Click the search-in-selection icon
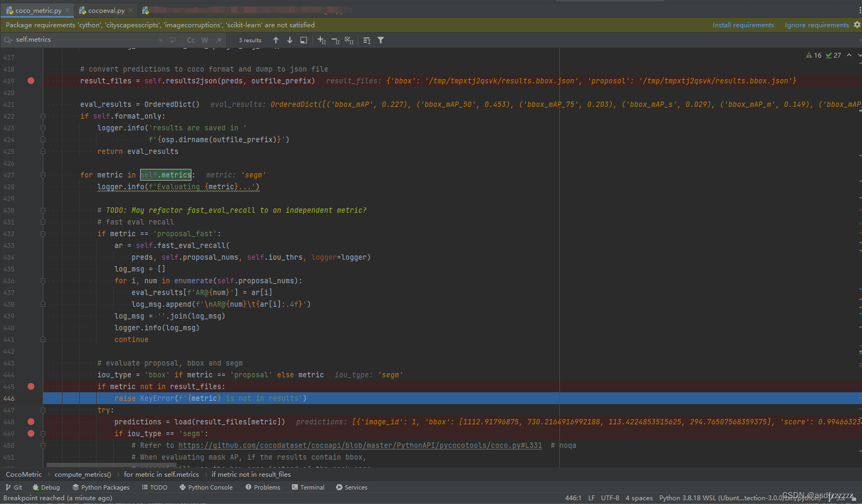 coord(367,40)
